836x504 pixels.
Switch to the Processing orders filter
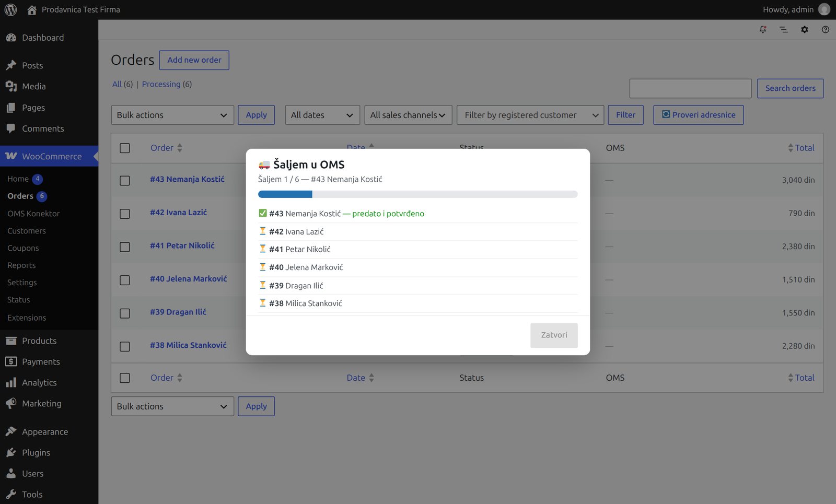pyautogui.click(x=161, y=84)
